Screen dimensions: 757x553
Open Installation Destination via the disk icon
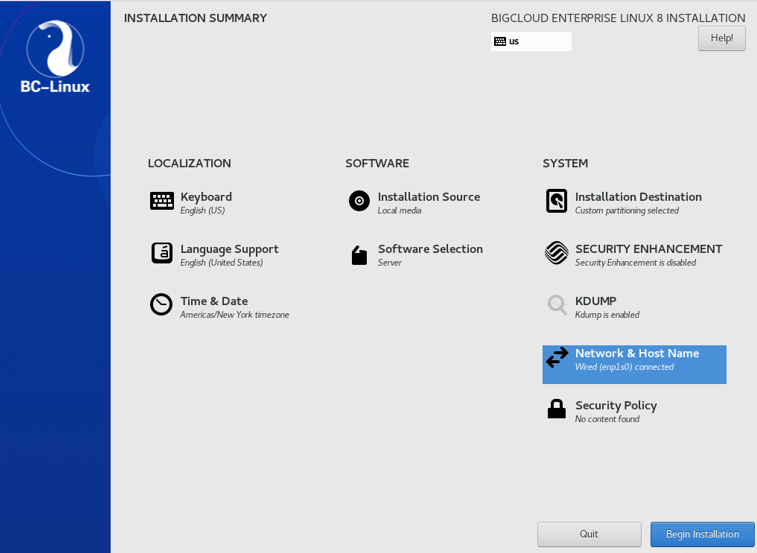(557, 201)
